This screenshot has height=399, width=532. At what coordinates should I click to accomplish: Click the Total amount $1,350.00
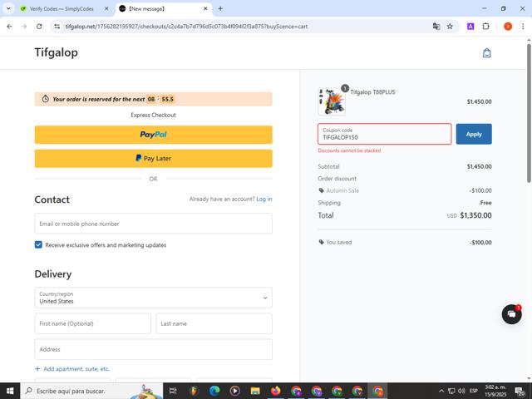pos(475,215)
